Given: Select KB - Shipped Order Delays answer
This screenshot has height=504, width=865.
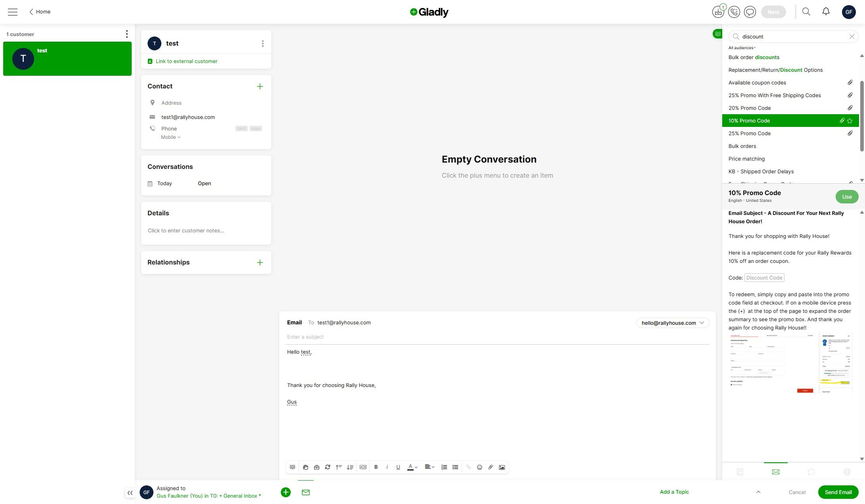Looking at the screenshot, I should (x=790, y=171).
